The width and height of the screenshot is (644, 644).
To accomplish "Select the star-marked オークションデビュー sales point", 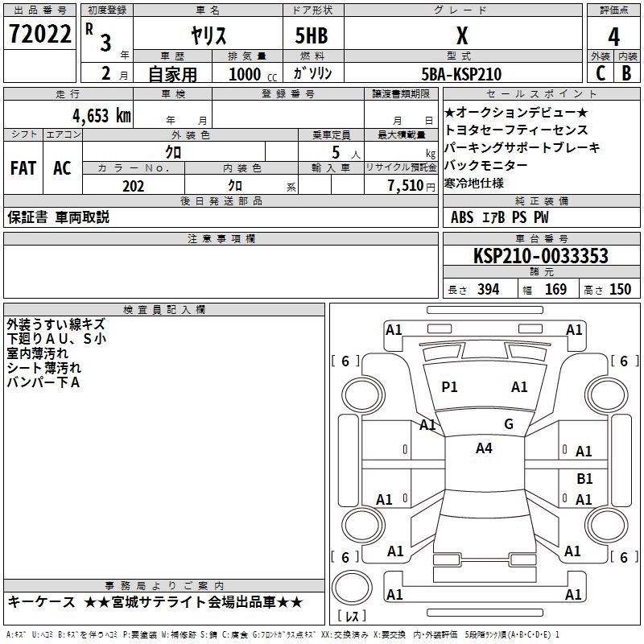I will coord(516,113).
